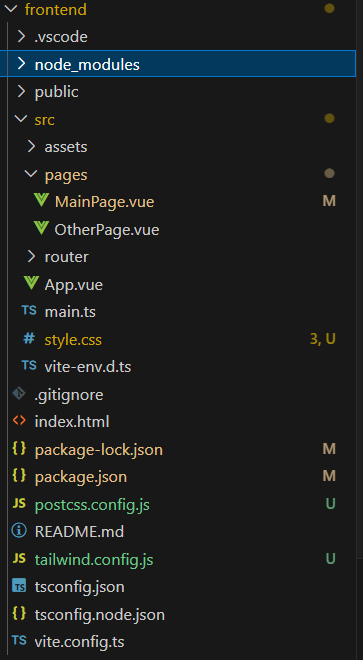Click the info icon beside README.md
Image resolution: width=363 pixels, height=660 pixels.
[x=19, y=531]
